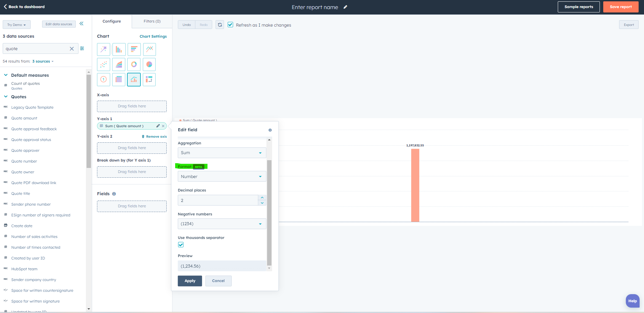The image size is (644, 313).
Task: Select the donut chart type
Action: [x=134, y=65]
